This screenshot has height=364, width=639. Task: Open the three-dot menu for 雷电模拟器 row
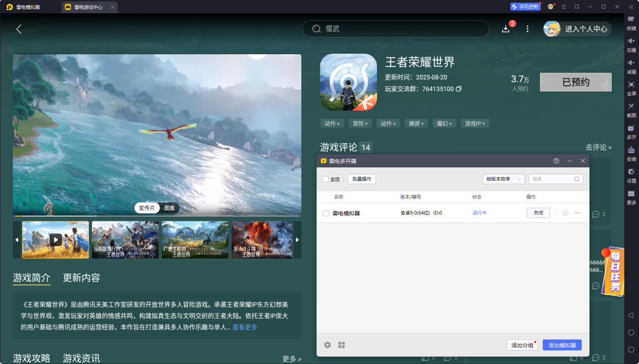578,213
